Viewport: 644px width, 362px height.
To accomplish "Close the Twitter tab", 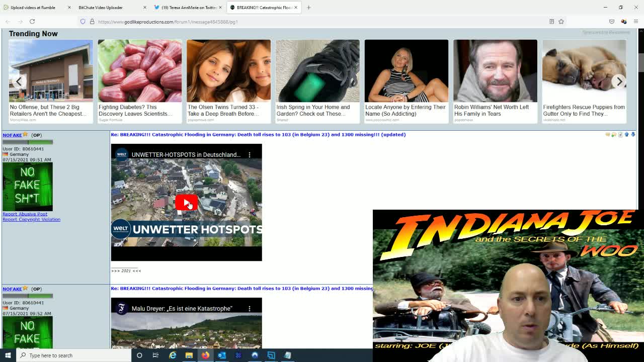I will pyautogui.click(x=220, y=8).
